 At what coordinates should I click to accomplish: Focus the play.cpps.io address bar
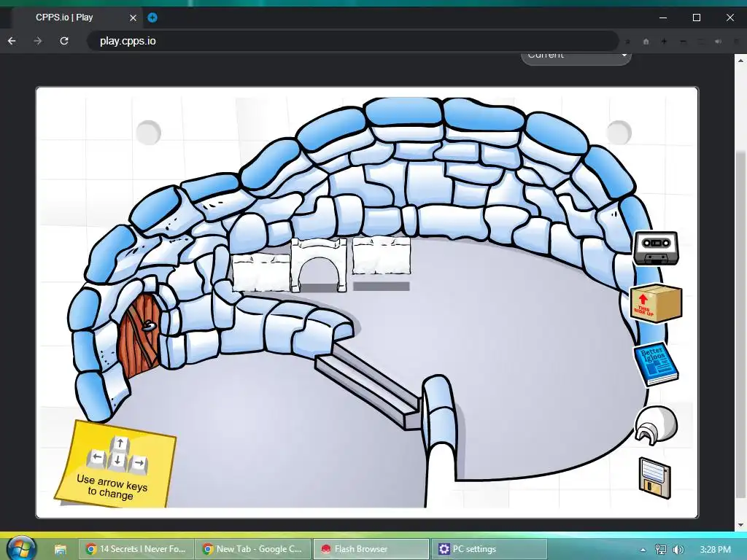[352, 41]
